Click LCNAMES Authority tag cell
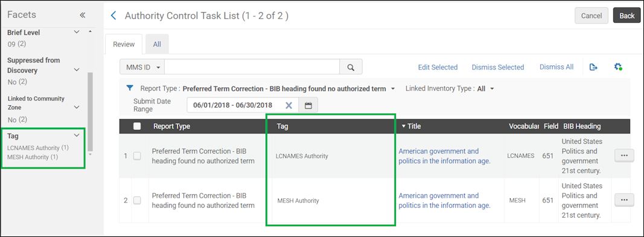Viewport: 644px width, 237px height. point(301,156)
